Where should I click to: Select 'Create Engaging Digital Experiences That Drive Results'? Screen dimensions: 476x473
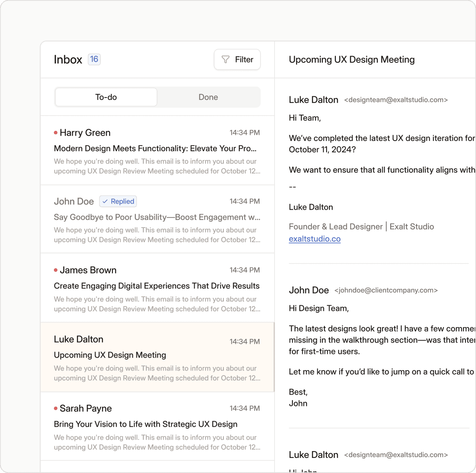pos(157,286)
